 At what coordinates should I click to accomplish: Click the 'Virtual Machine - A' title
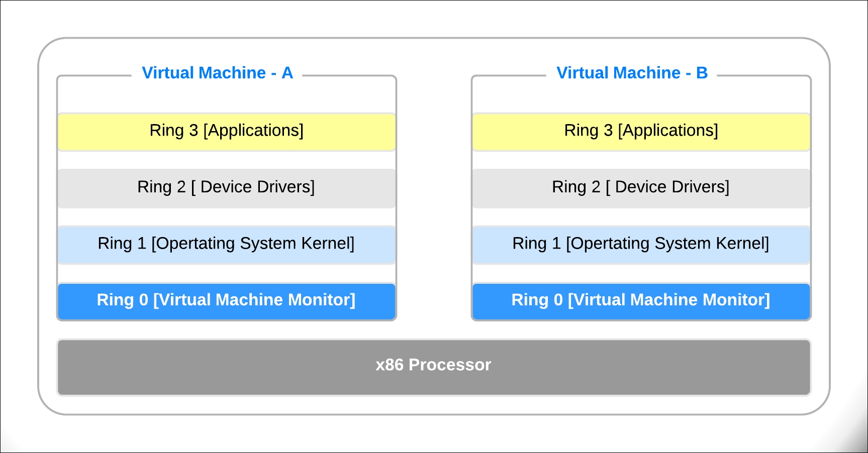coord(217,73)
